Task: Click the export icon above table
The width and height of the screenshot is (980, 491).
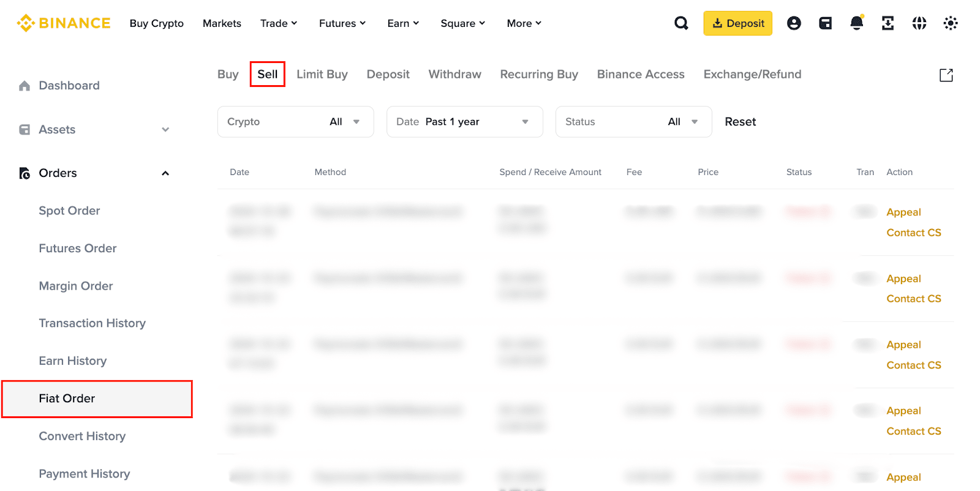Action: coord(946,75)
